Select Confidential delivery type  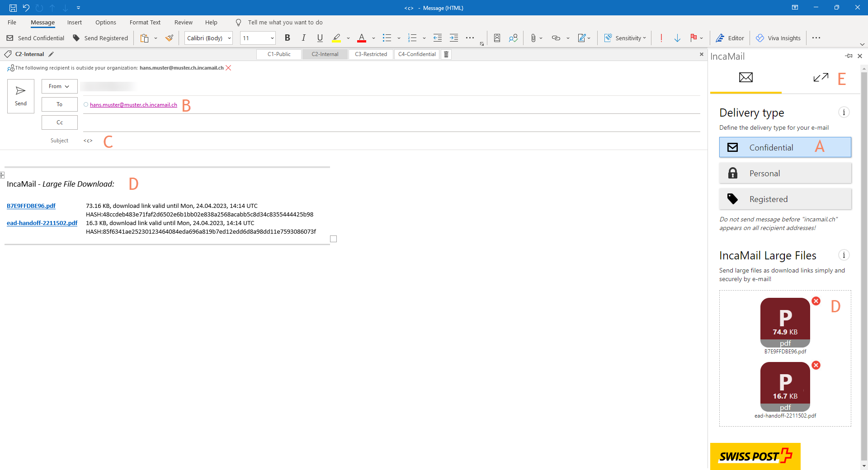(785, 147)
